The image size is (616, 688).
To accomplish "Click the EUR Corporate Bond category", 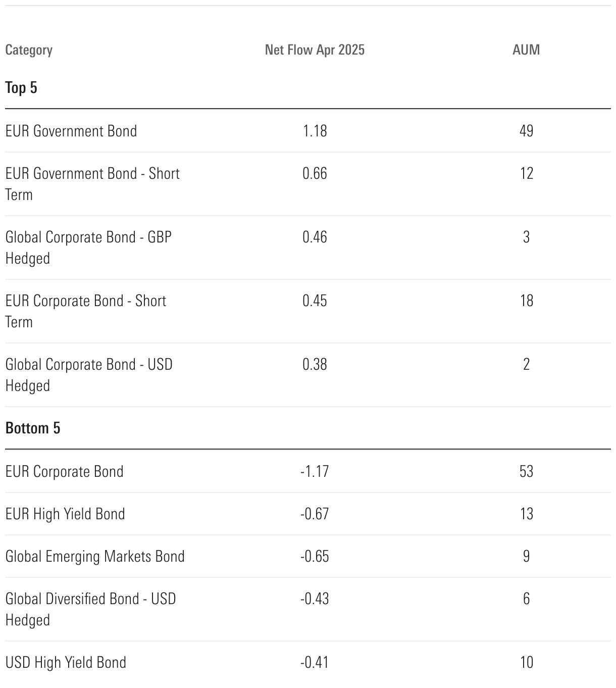I will point(65,472).
